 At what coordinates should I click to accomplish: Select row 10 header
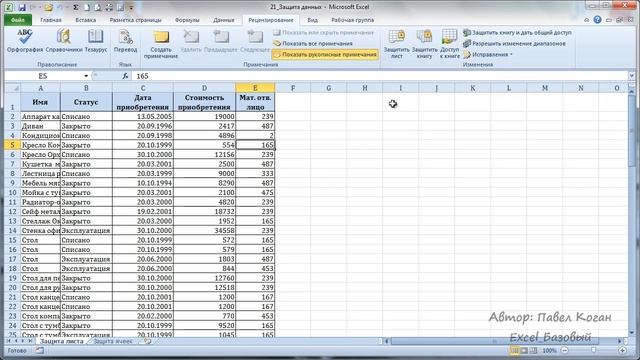[x=12, y=192]
